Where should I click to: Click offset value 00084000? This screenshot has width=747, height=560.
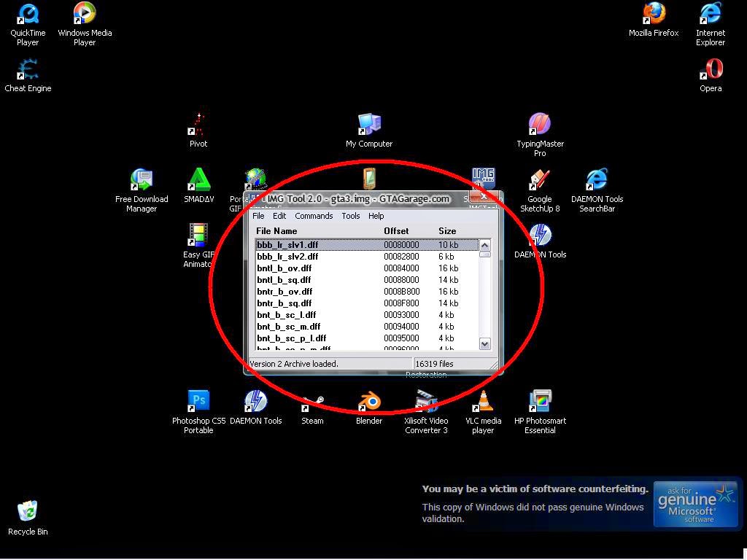401,268
